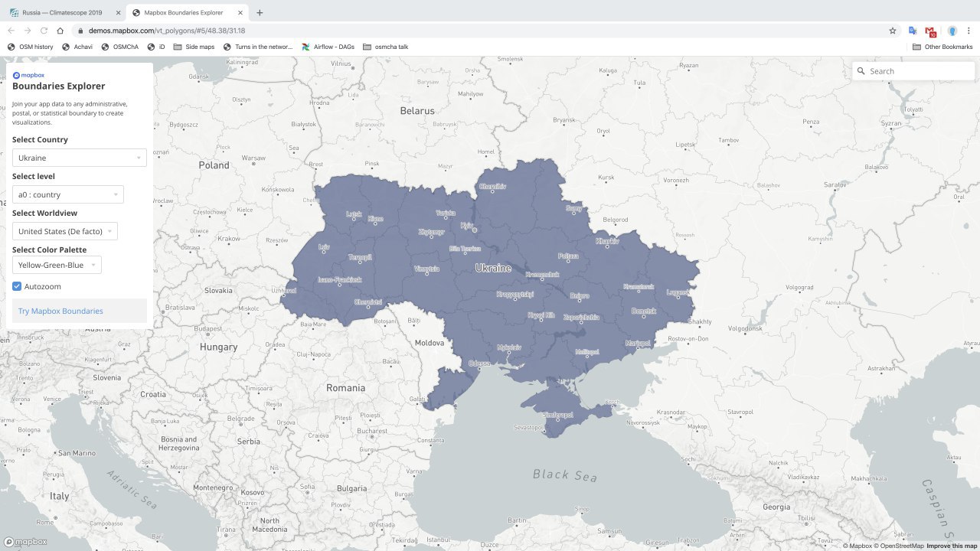Open the Google Translate extension icon
This screenshot has width=980, height=551.
click(x=913, y=31)
